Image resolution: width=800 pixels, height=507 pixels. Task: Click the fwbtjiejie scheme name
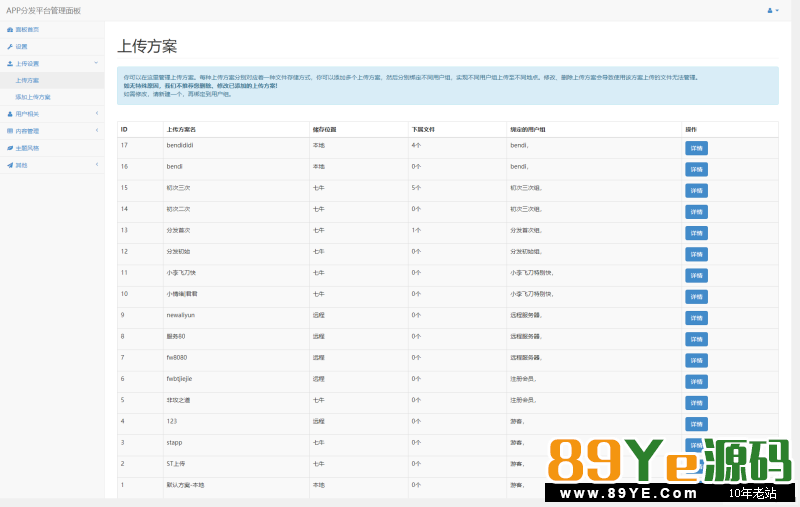(179, 379)
